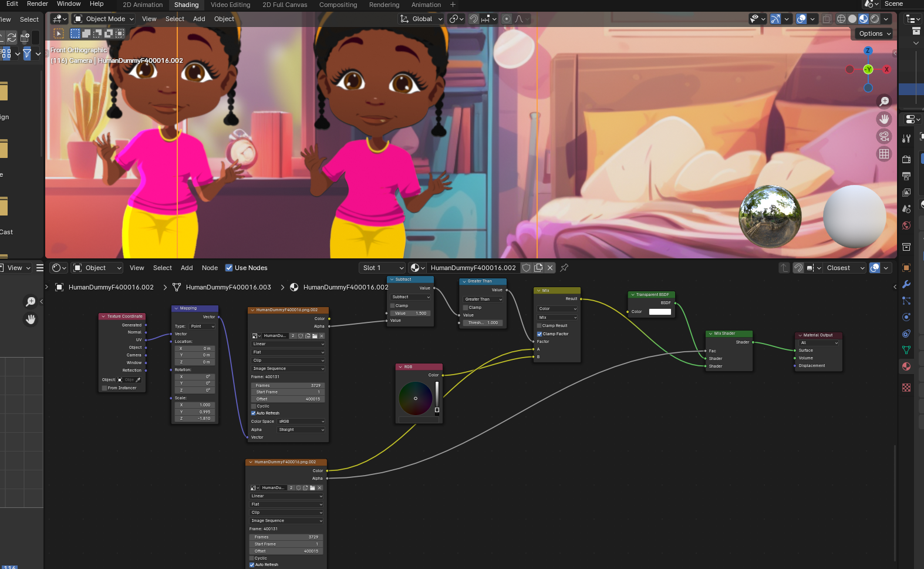Image resolution: width=924 pixels, height=569 pixels.
Task: Pin the node editor material
Action: 564,268
